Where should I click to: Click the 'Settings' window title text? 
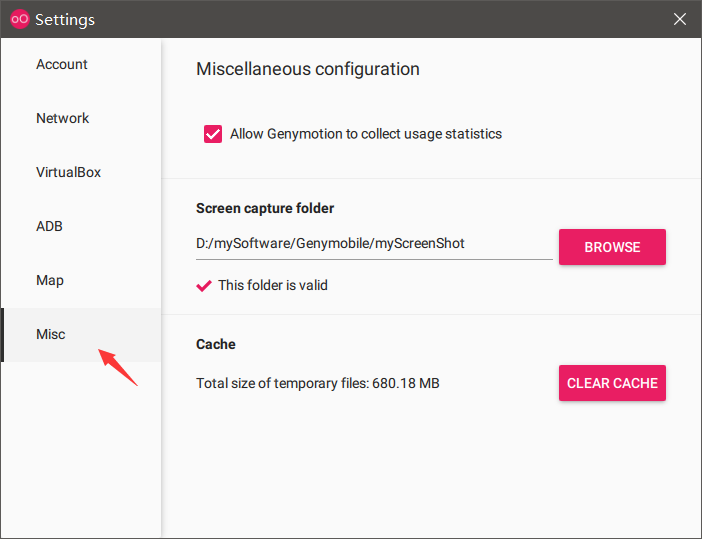point(65,20)
